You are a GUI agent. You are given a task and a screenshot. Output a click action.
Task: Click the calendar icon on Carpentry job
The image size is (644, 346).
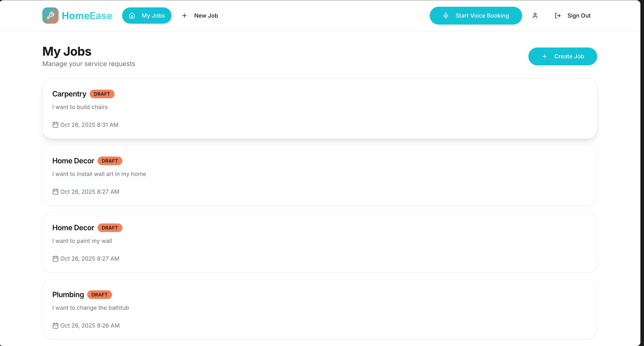[55, 125]
